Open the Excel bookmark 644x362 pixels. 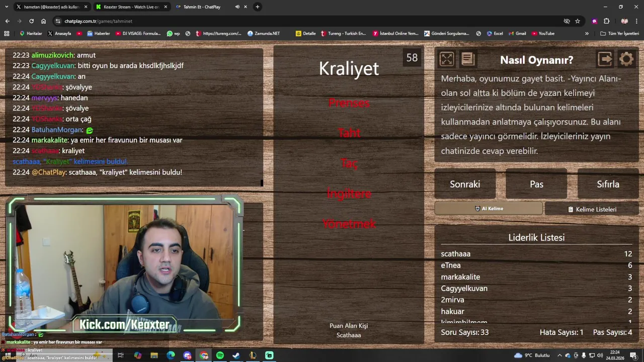495,34
